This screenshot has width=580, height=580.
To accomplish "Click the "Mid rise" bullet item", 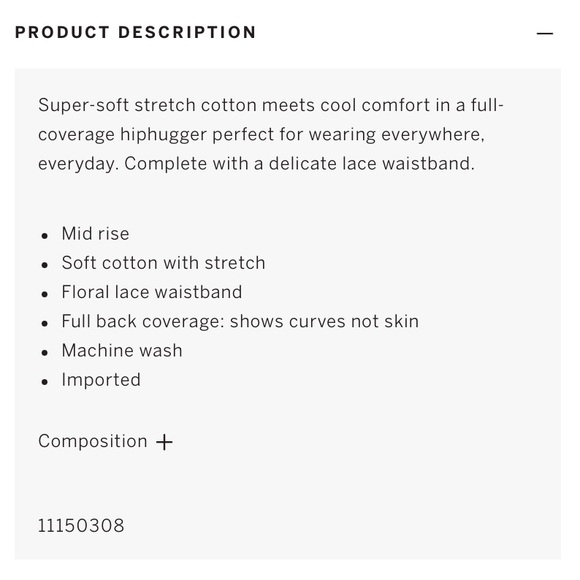I will 95,233.
